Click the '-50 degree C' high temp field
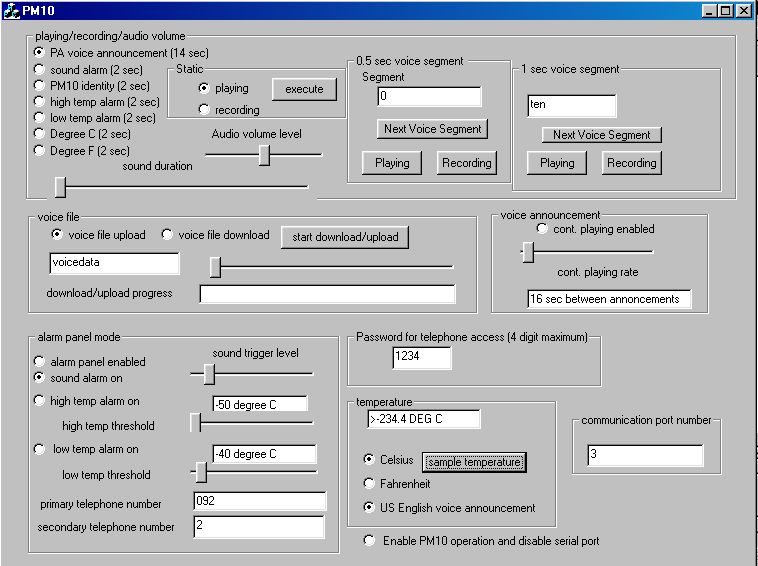The width and height of the screenshot is (758, 566). [260, 405]
